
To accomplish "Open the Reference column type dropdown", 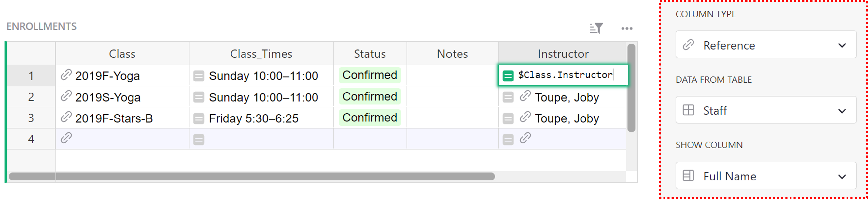I will click(x=766, y=45).
